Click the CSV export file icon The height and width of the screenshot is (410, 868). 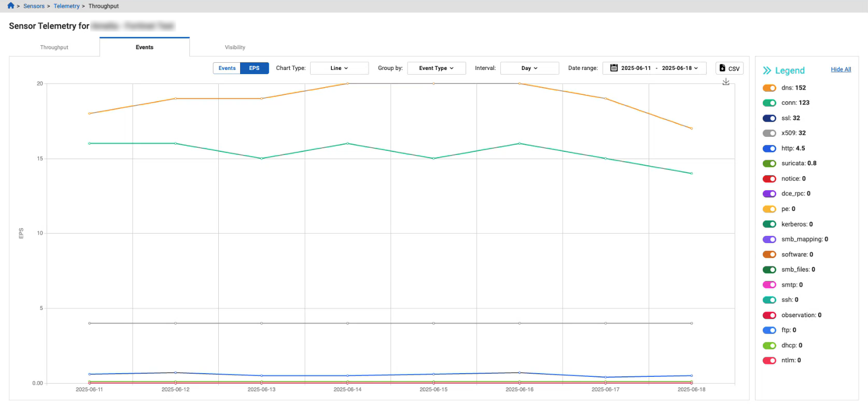tap(722, 68)
